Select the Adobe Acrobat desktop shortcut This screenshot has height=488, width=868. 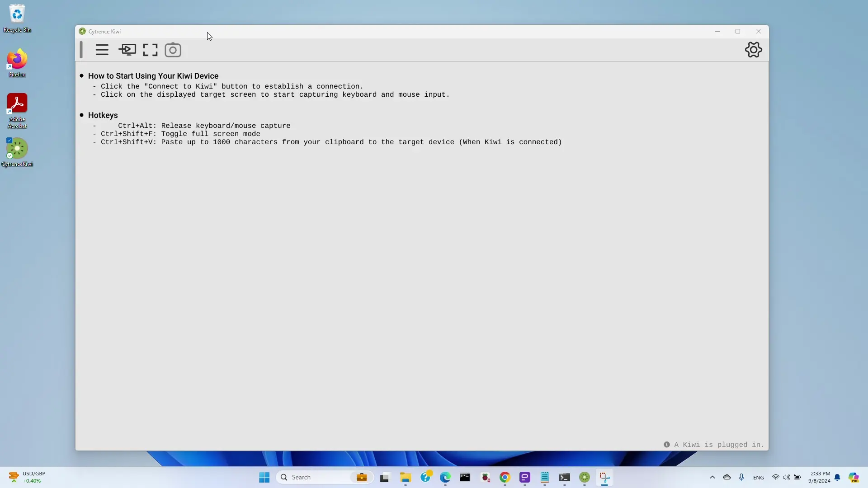(17, 111)
